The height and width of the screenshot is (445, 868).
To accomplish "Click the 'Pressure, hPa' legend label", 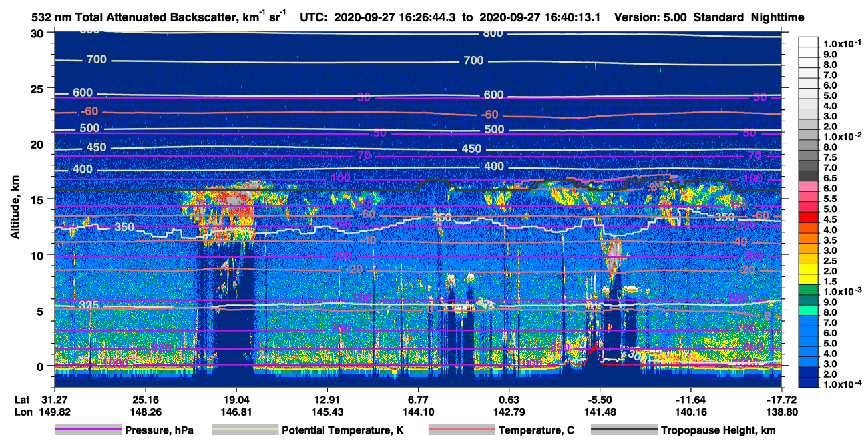I will click(x=159, y=430).
